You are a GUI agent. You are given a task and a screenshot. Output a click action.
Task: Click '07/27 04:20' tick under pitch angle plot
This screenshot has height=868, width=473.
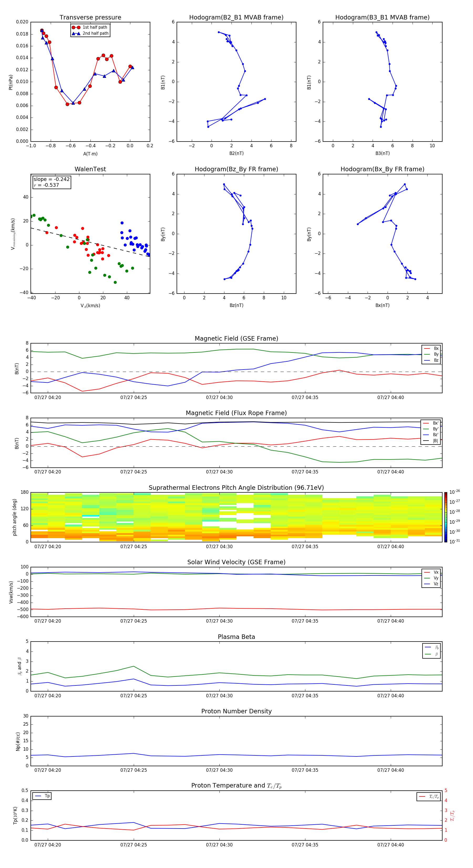(x=48, y=547)
